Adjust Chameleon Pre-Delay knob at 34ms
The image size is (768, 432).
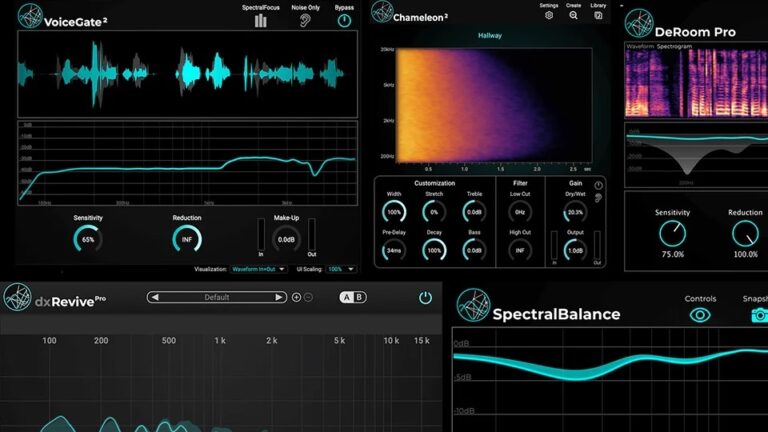coord(394,250)
